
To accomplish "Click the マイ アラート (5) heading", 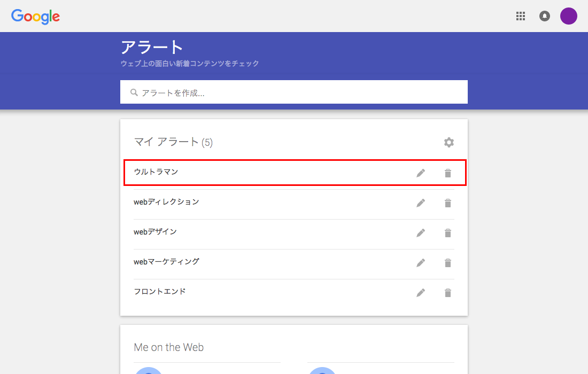I will (x=173, y=142).
